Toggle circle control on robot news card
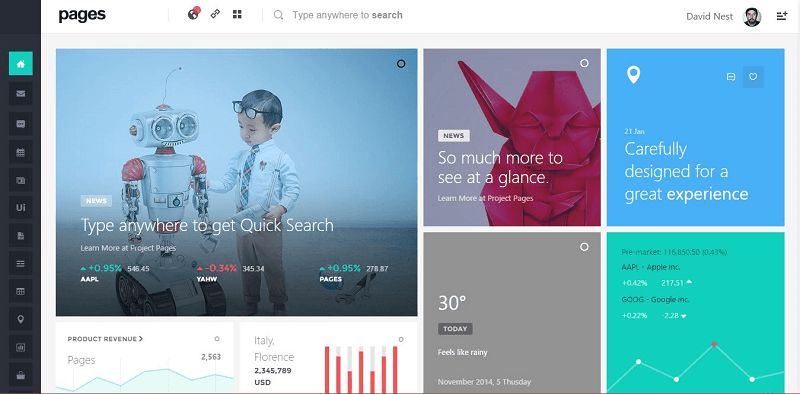Screen dimensions: 800x394 pos(401,64)
